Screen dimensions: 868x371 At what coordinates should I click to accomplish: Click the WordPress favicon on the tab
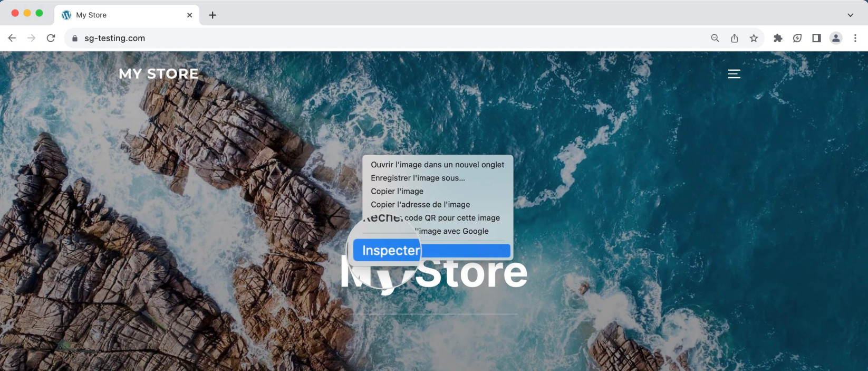click(66, 15)
